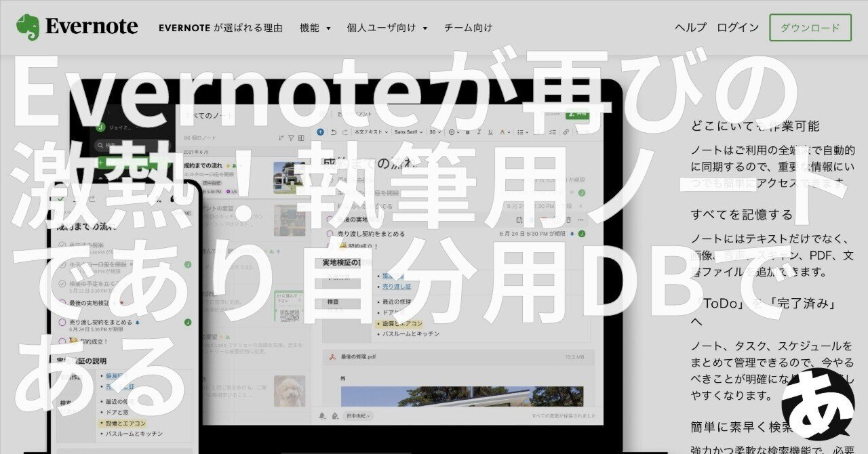The width and height of the screenshot is (868, 454).
Task: Click the Redo icon in the editor toolbar
Action: pyautogui.click(x=344, y=132)
